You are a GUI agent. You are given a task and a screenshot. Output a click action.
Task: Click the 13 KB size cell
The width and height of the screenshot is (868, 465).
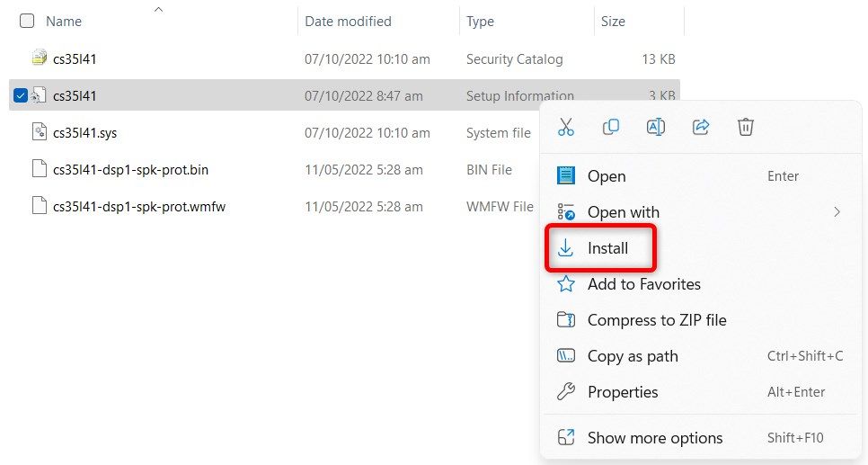[659, 58]
